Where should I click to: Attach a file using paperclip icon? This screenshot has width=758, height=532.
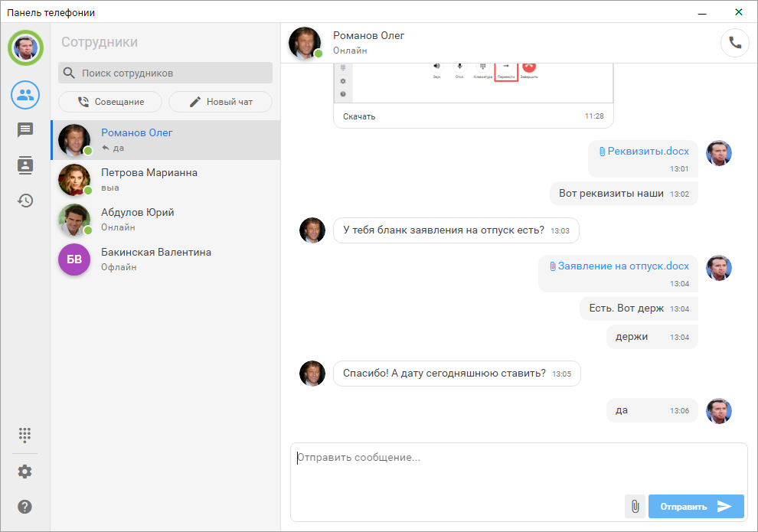[x=635, y=506]
